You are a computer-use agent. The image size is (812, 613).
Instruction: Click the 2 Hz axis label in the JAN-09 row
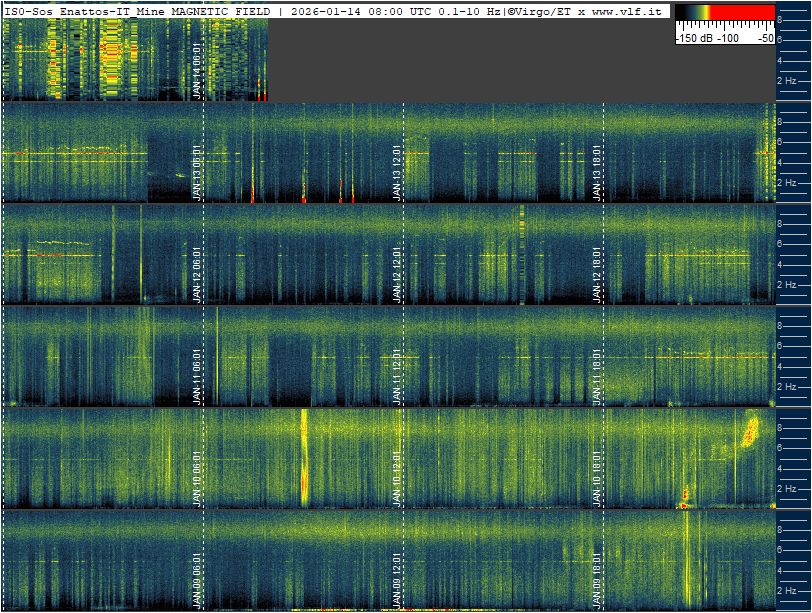tap(786, 591)
